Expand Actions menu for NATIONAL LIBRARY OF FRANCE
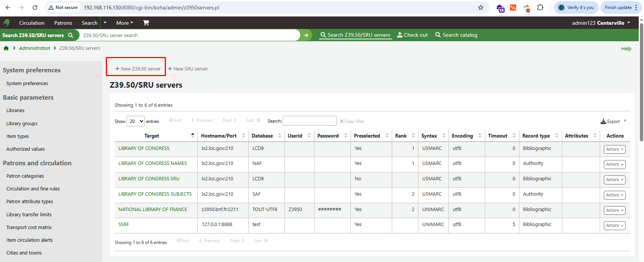Viewport: 644px width, 262px height. pyautogui.click(x=614, y=210)
